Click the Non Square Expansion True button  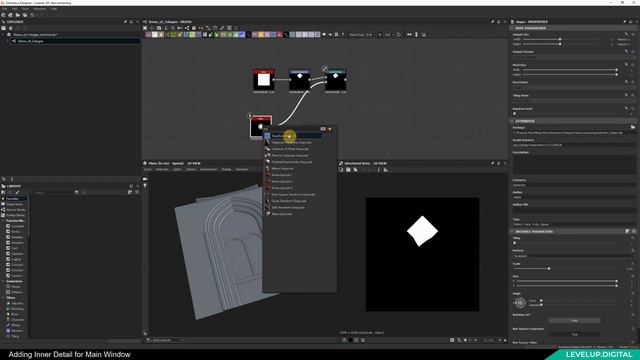(575, 334)
